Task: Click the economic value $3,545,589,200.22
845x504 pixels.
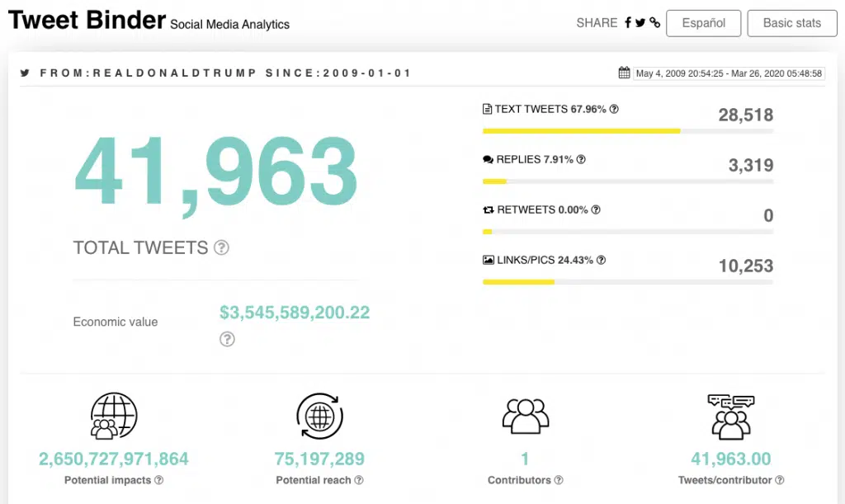Action: [x=295, y=313]
